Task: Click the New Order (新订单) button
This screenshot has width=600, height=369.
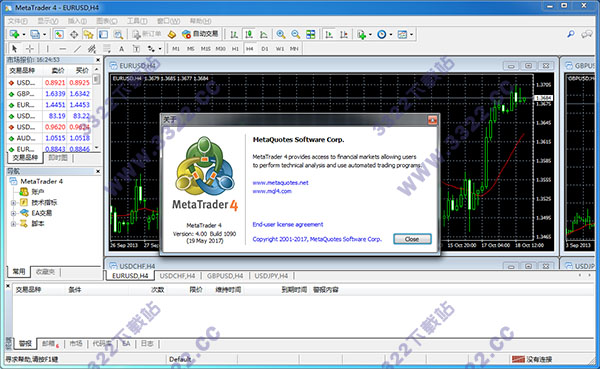Action: [x=147, y=34]
